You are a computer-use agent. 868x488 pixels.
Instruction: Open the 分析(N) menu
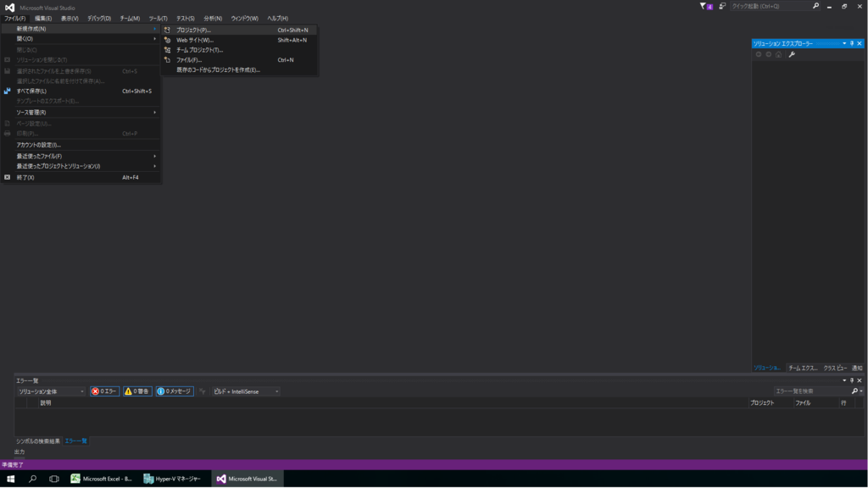click(x=213, y=19)
